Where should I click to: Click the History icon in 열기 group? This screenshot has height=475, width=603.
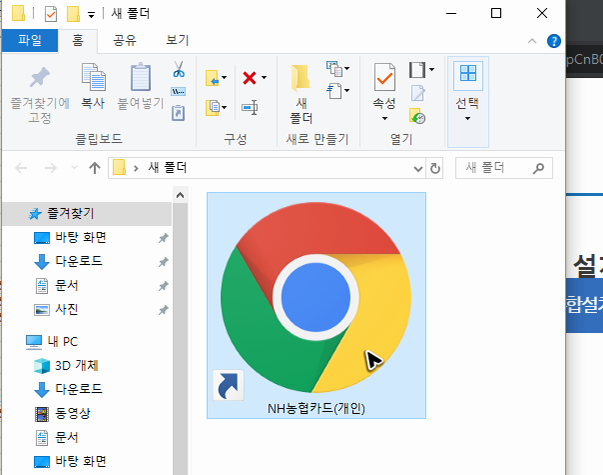pos(417,116)
